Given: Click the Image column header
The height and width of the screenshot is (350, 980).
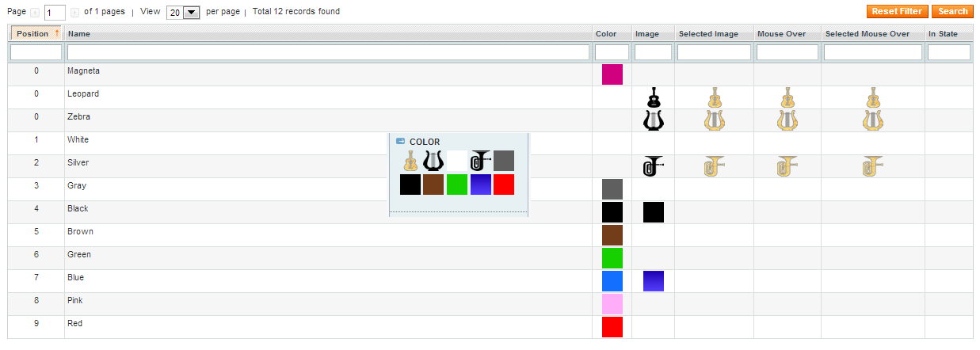Looking at the screenshot, I should tap(654, 34).
